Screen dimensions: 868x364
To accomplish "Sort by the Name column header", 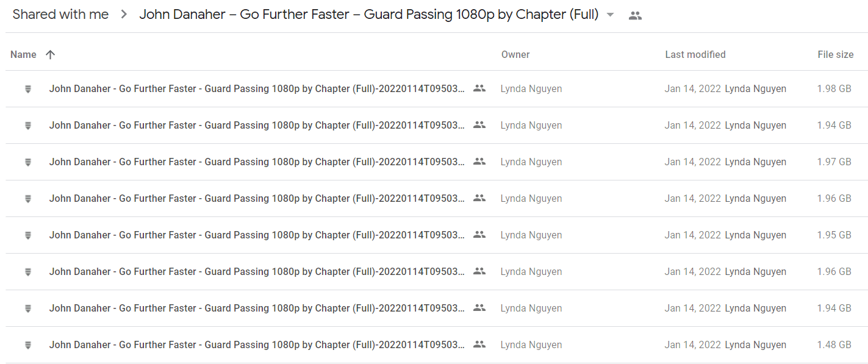I will click(23, 54).
